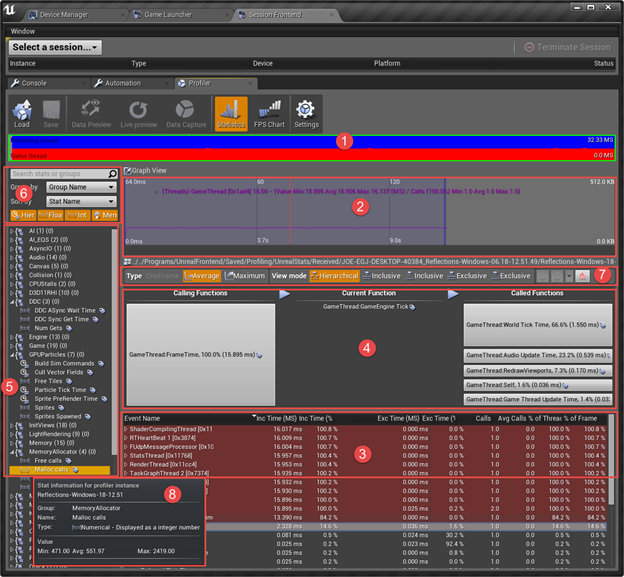
Task: Toggle the Float stat filter
Action: coord(51,215)
